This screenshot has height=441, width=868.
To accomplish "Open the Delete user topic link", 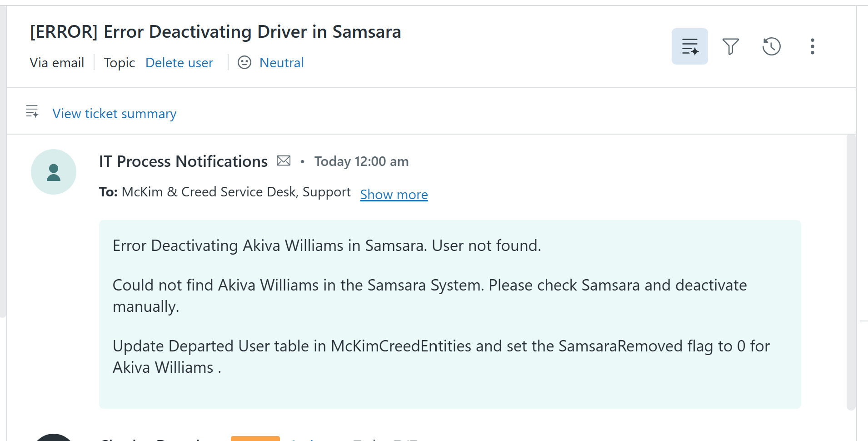I will coord(179,63).
